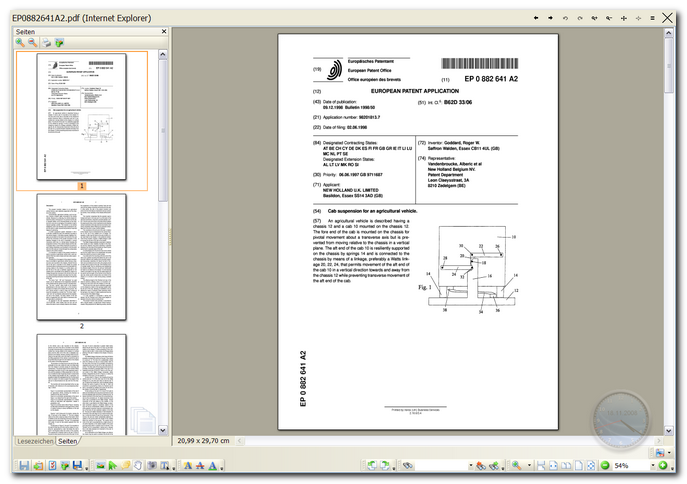Switch to the Seiten tab
Image resolution: width=687 pixels, height=484 pixels.
[x=67, y=441]
